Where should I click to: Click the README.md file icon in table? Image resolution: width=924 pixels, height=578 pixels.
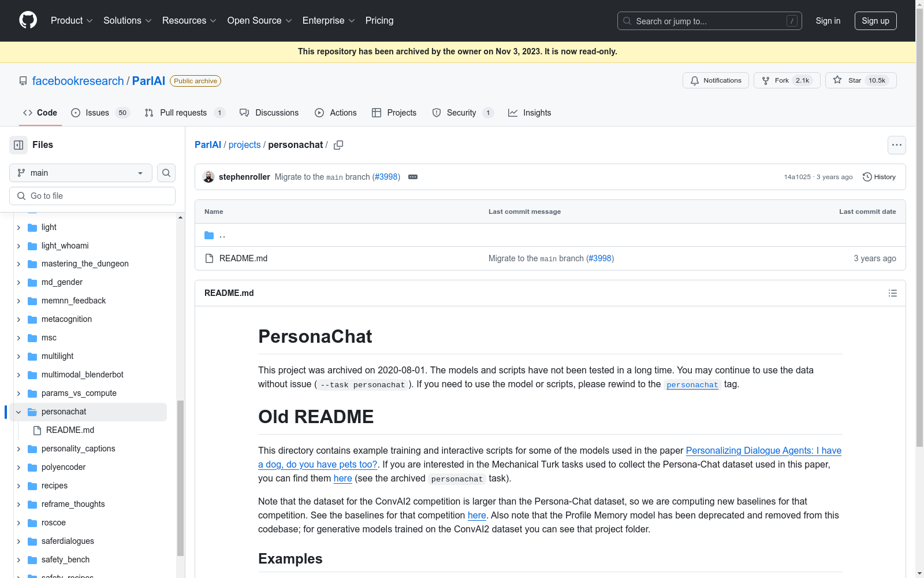click(x=209, y=258)
